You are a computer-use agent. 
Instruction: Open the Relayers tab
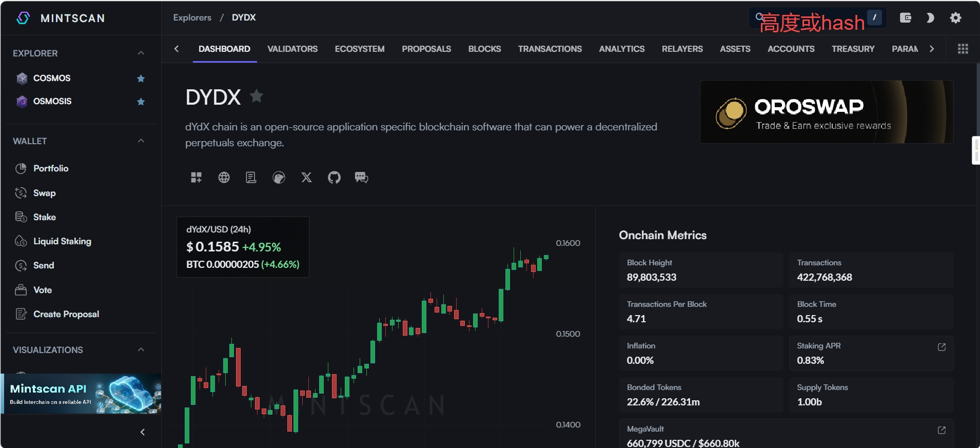(x=682, y=49)
